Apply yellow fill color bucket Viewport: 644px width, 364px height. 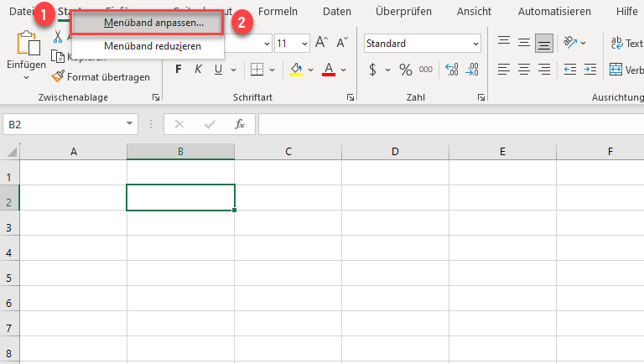click(296, 70)
